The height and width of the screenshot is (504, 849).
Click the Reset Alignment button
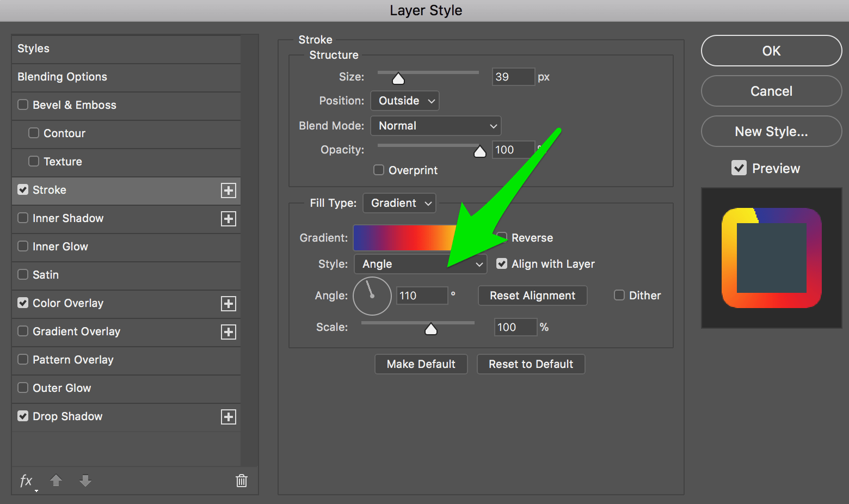[533, 296]
